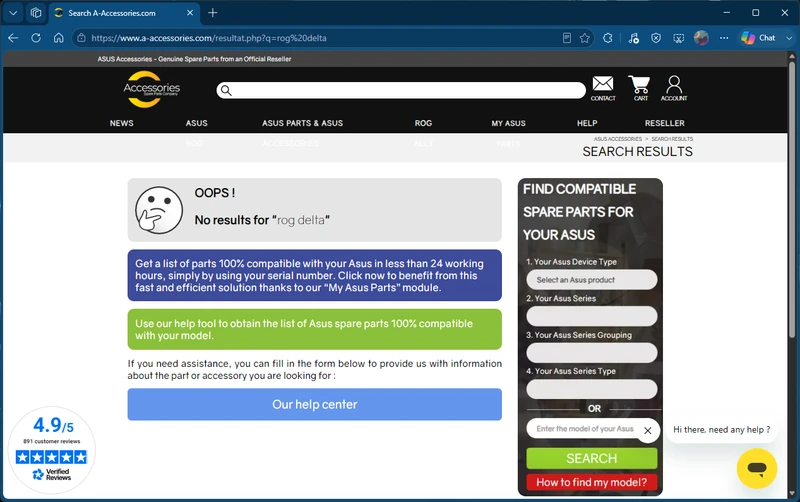Open the Your Asus Series dropdown
The width and height of the screenshot is (800, 502).
pyautogui.click(x=591, y=316)
